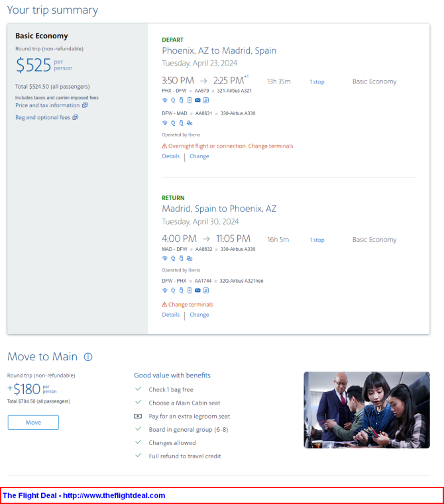The image size is (444, 504).
Task: Click live TV icon for flight AA679
Action: (197, 100)
